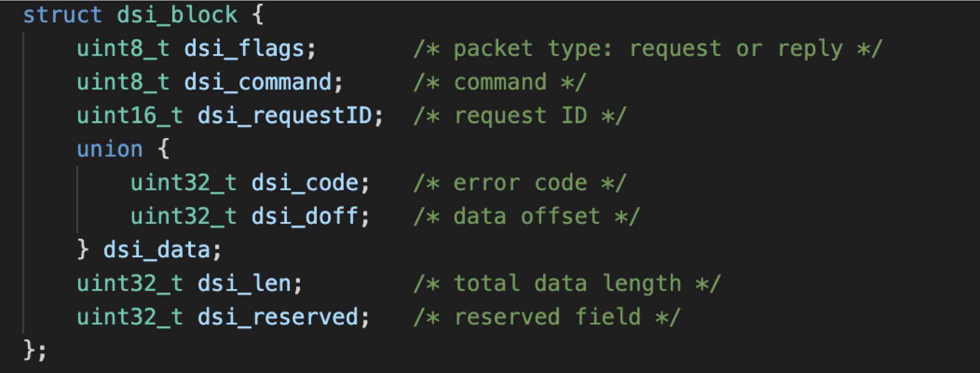Click the request ID comment
The width and height of the screenshot is (980, 373).
[520, 116]
